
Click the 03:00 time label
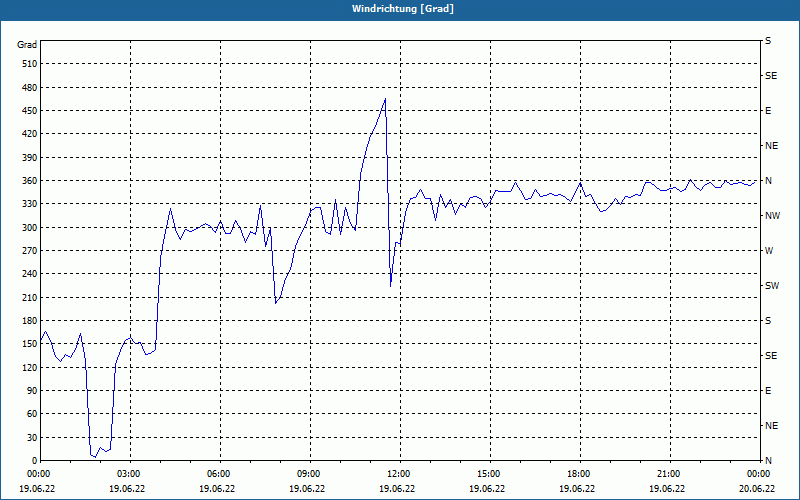pos(127,474)
